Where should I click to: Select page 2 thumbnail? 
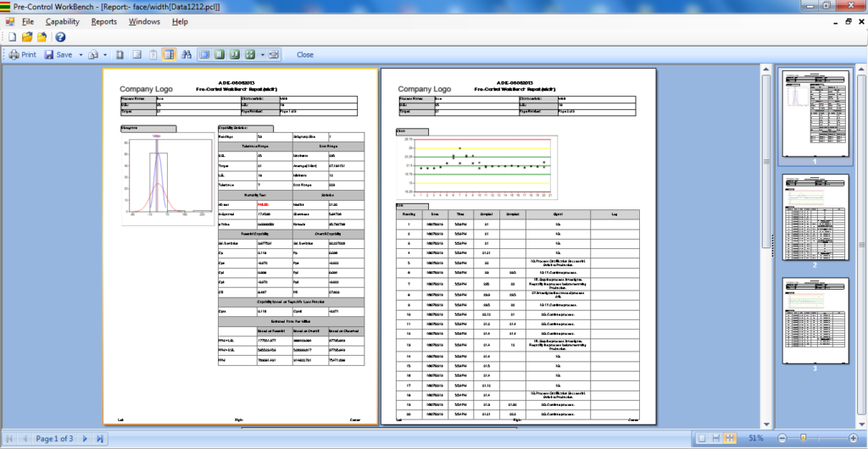point(815,218)
